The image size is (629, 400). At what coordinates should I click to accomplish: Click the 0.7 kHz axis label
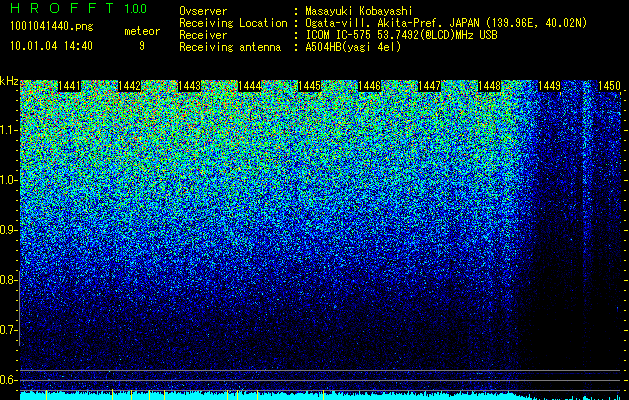[8, 330]
